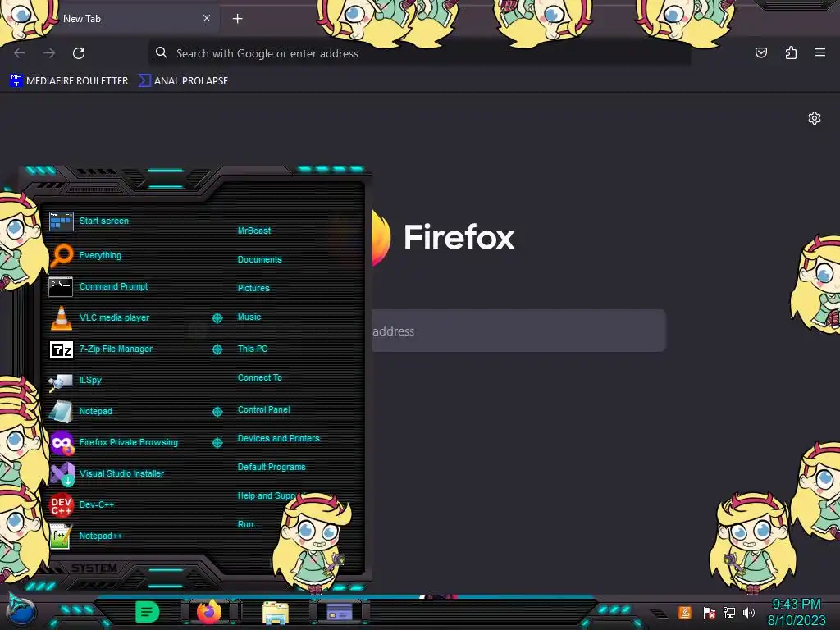Open the second bookmarks-bar bookmark
The width and height of the screenshot is (840, 630).
184,81
